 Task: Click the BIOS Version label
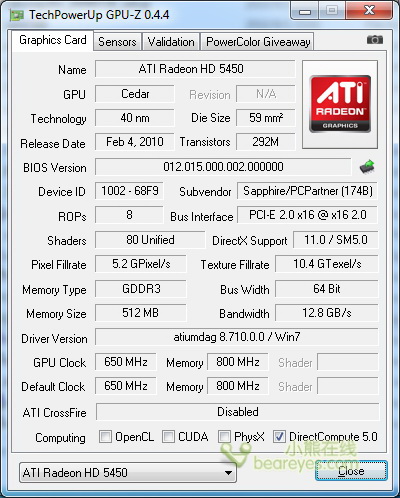tap(55, 168)
